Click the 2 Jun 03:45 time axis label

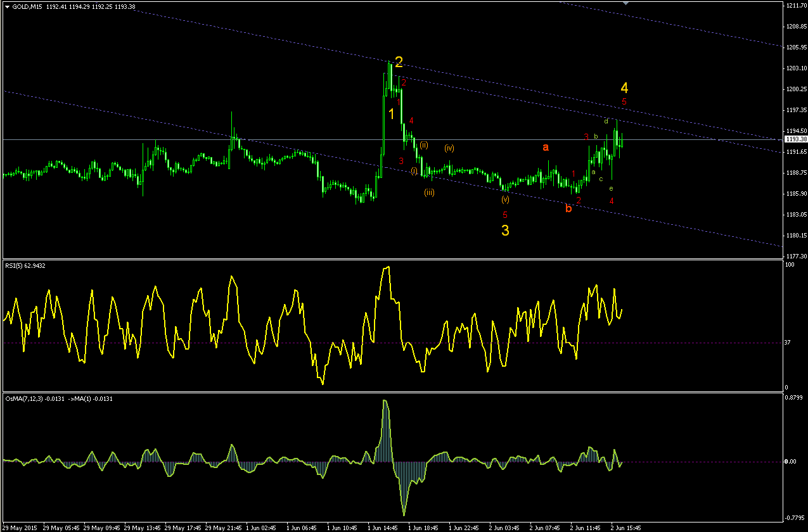(x=505, y=527)
